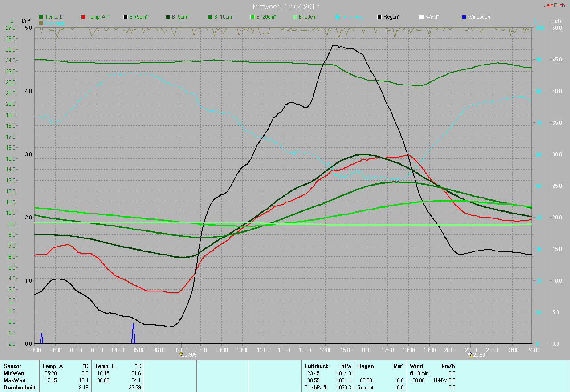Click the olive Empfang legend swatch
The height and width of the screenshot is (392, 570).
pos(41,23)
